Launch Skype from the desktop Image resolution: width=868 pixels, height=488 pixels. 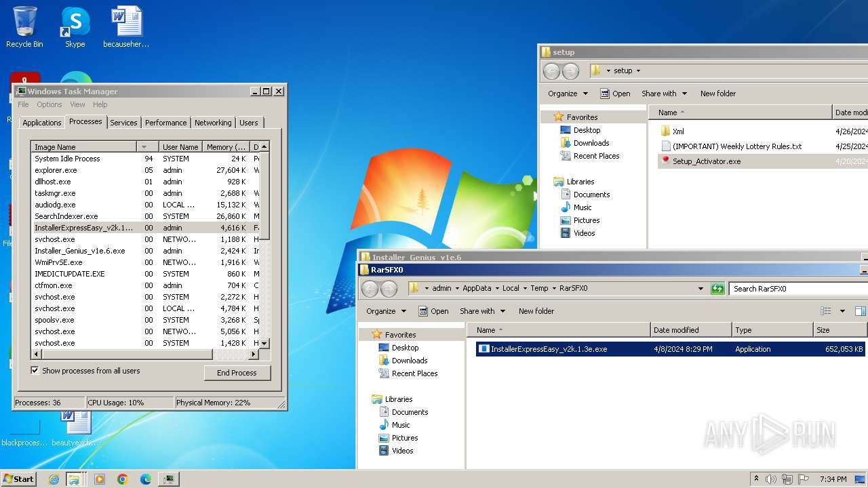coord(75,27)
